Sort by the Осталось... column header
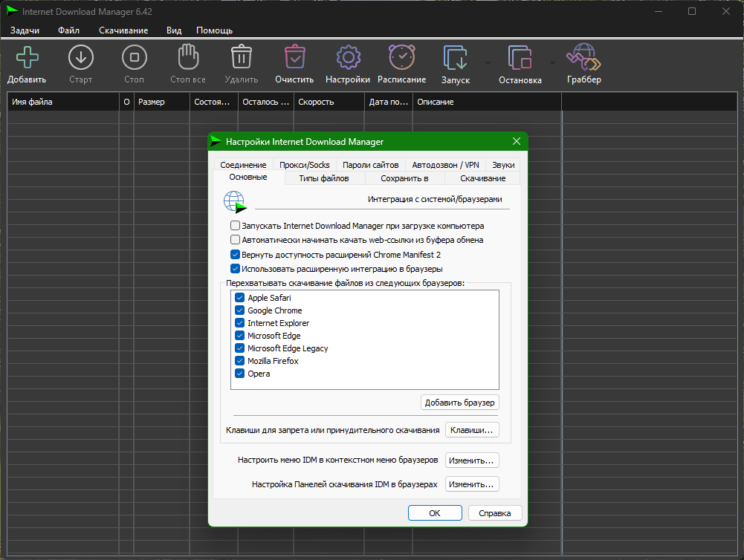Screen dimensions: 744x560 [x=266, y=102]
